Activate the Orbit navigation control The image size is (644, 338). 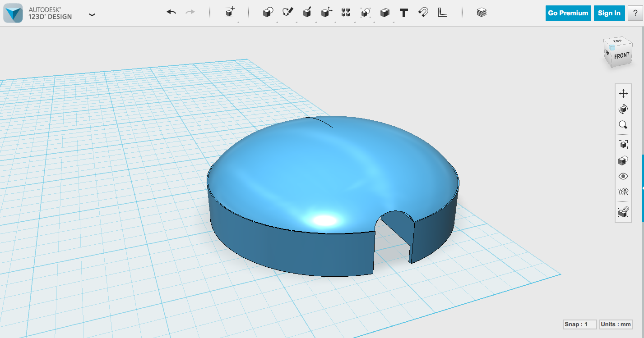tap(623, 109)
